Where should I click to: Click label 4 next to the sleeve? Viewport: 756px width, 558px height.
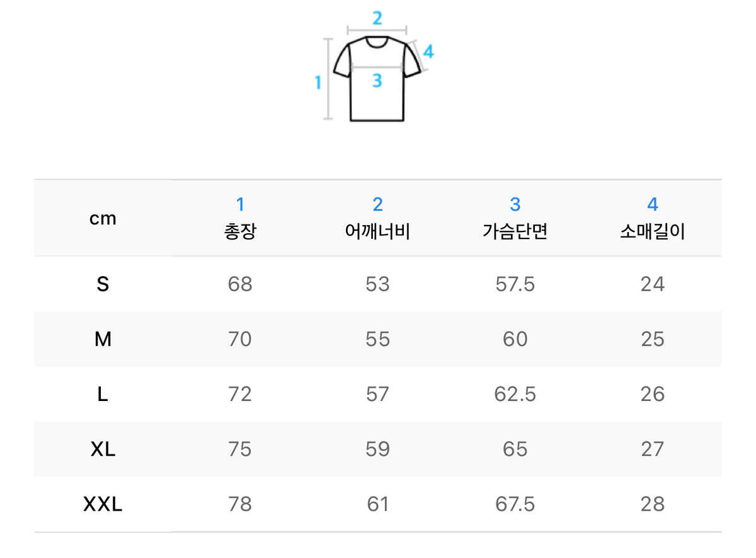point(428,52)
